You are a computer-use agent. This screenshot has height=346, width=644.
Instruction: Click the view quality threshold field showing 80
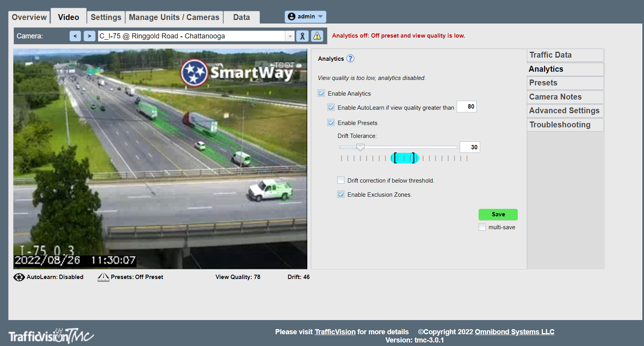tap(466, 107)
